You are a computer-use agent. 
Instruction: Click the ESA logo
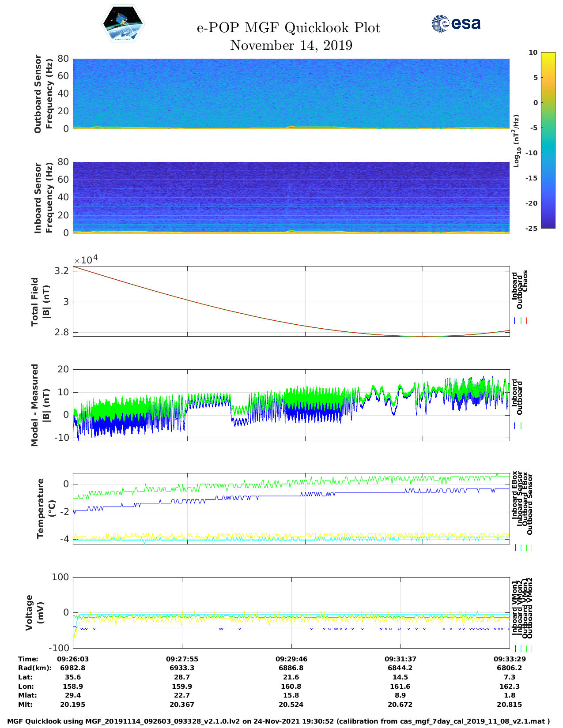[456, 23]
